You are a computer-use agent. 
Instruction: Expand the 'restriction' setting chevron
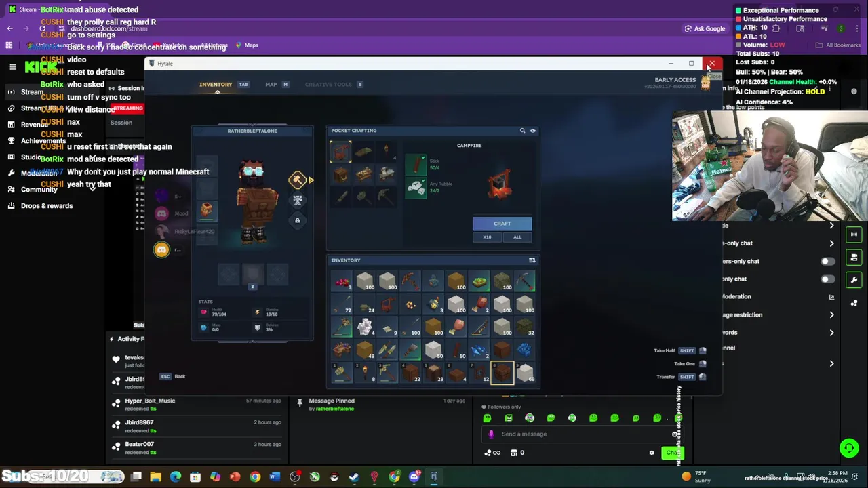click(x=831, y=314)
